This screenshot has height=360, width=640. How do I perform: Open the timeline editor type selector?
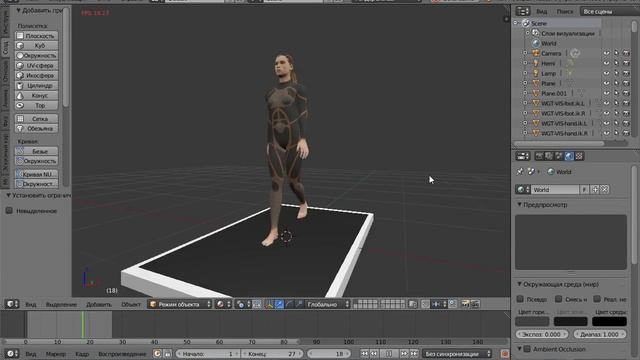coord(12,353)
